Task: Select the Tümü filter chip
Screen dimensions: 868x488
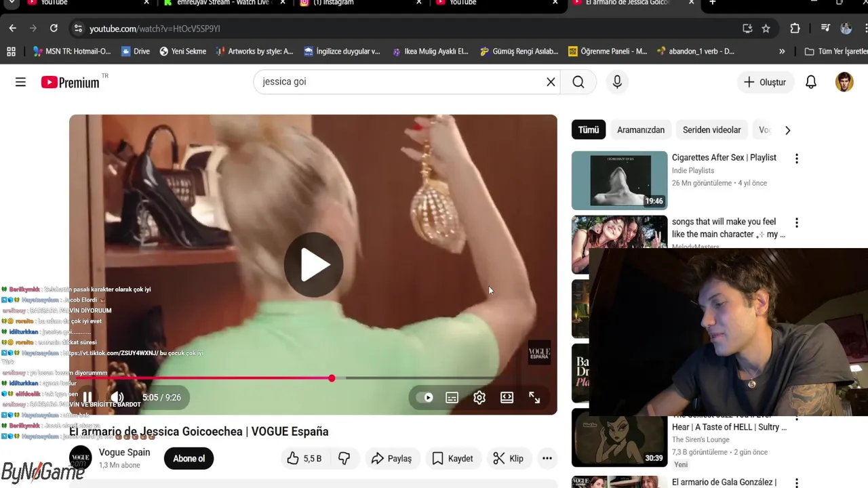Action: (589, 130)
